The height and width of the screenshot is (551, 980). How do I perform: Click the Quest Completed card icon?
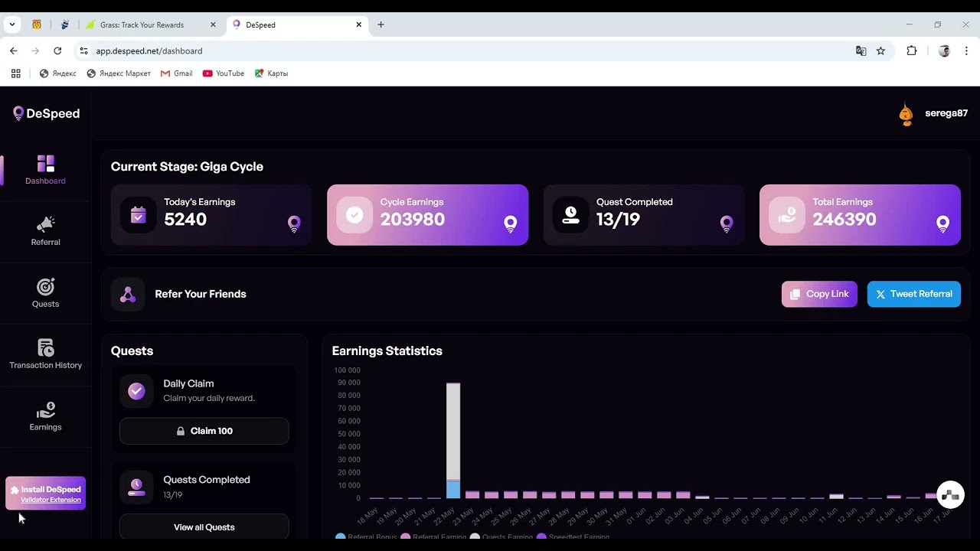click(x=570, y=215)
